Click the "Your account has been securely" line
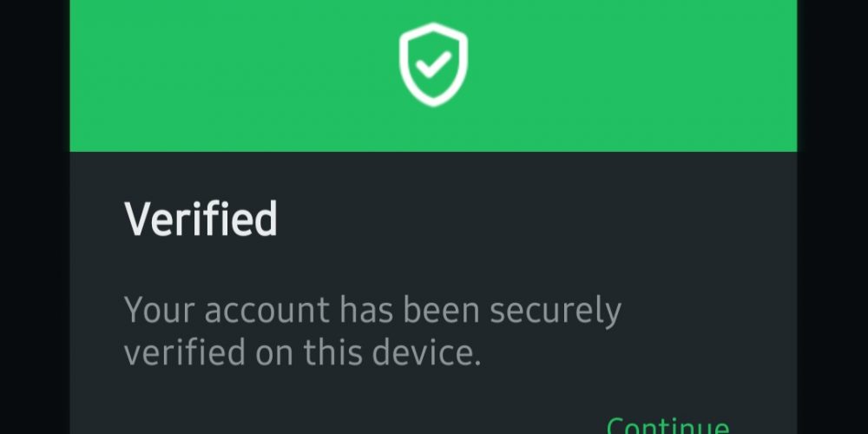868x434 pixels. (x=372, y=311)
